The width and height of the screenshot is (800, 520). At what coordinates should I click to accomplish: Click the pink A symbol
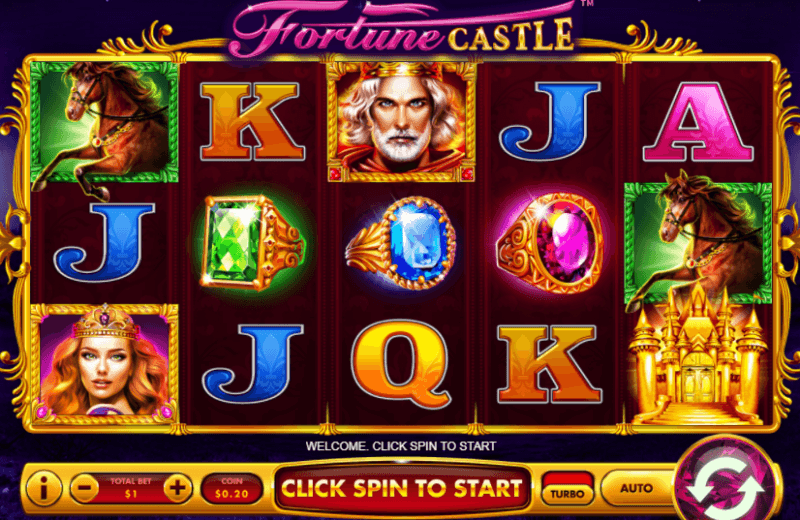coord(698,122)
